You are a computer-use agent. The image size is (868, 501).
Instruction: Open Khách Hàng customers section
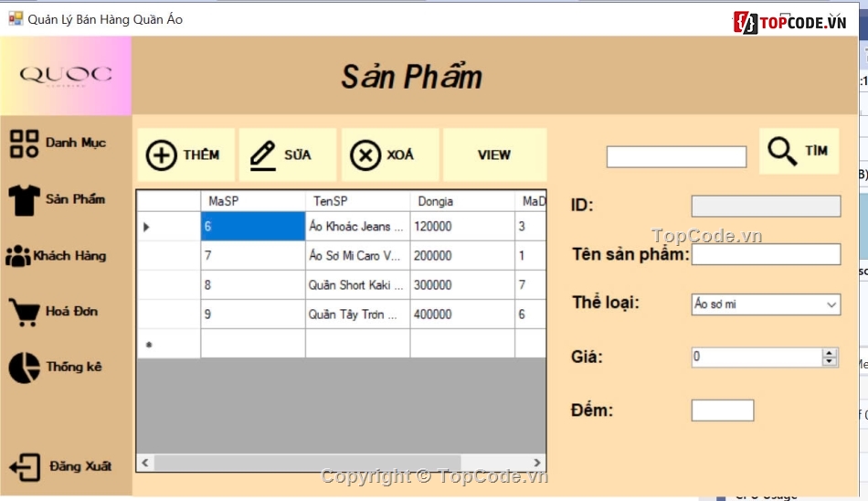pos(18,256)
